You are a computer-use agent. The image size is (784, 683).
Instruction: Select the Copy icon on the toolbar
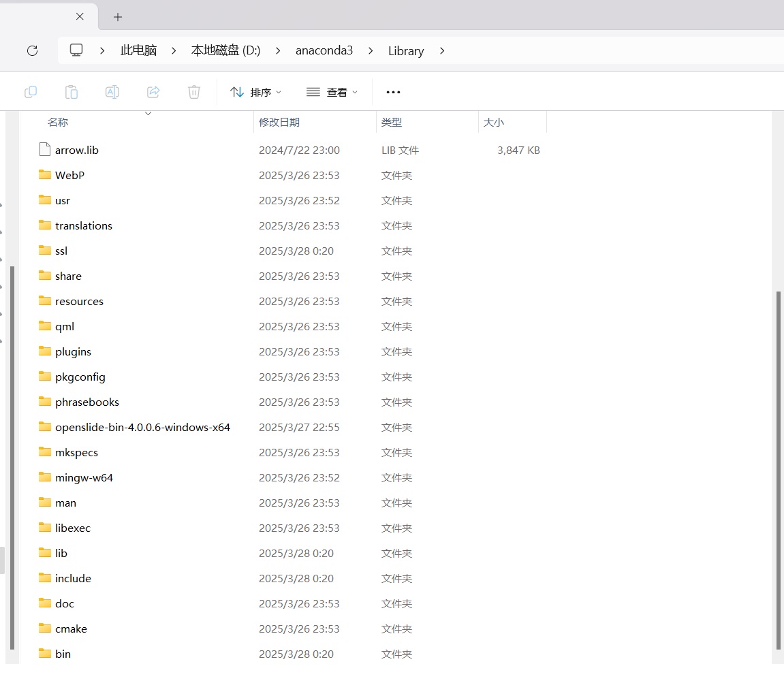tap(30, 92)
